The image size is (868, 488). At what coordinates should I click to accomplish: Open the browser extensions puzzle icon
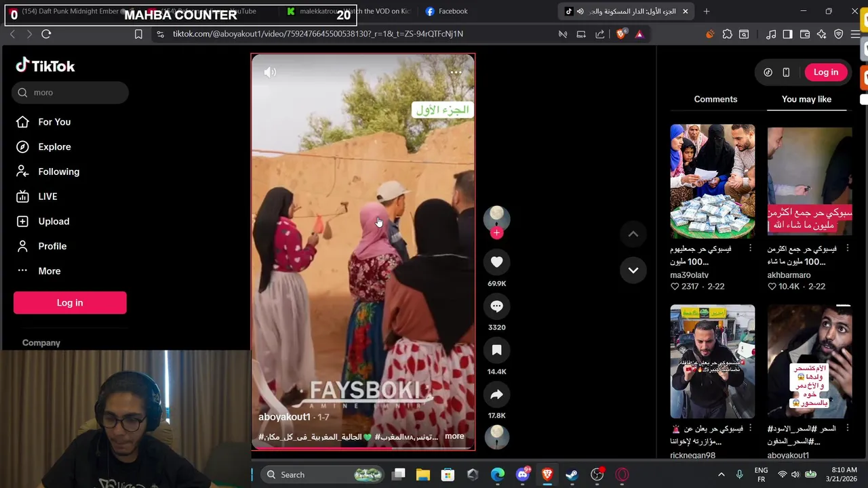pyautogui.click(x=728, y=34)
